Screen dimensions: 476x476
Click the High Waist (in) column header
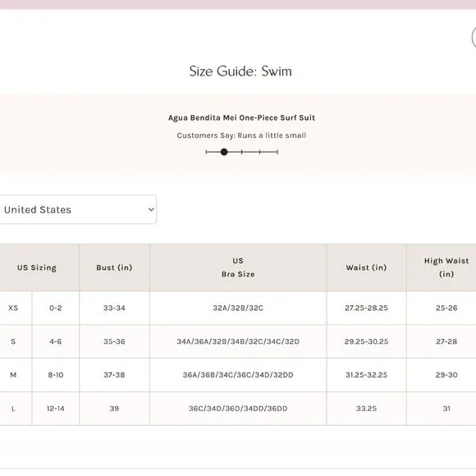click(x=446, y=268)
